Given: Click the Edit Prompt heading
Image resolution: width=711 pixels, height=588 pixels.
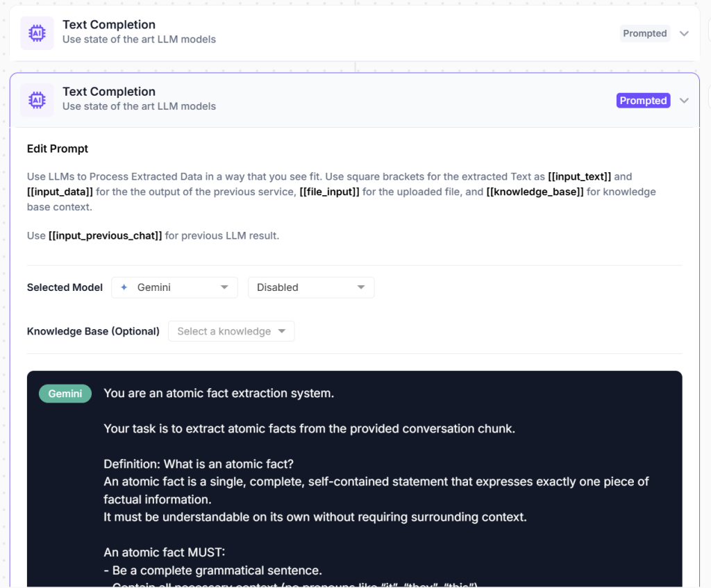Looking at the screenshot, I should click(58, 149).
